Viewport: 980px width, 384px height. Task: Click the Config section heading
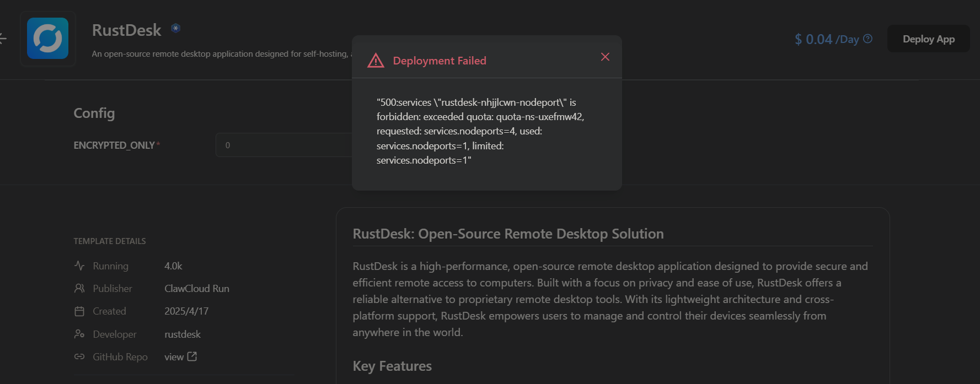pos(94,113)
